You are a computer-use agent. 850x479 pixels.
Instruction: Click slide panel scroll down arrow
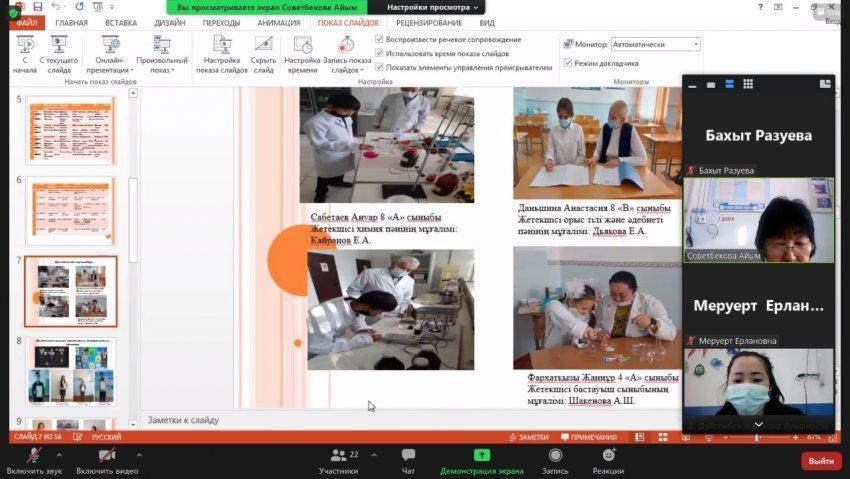(133, 424)
